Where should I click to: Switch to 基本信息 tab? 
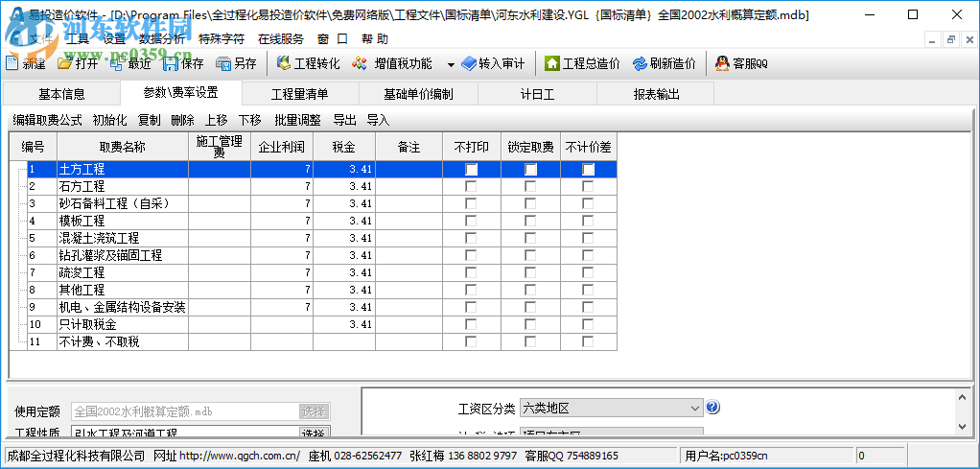point(61,94)
